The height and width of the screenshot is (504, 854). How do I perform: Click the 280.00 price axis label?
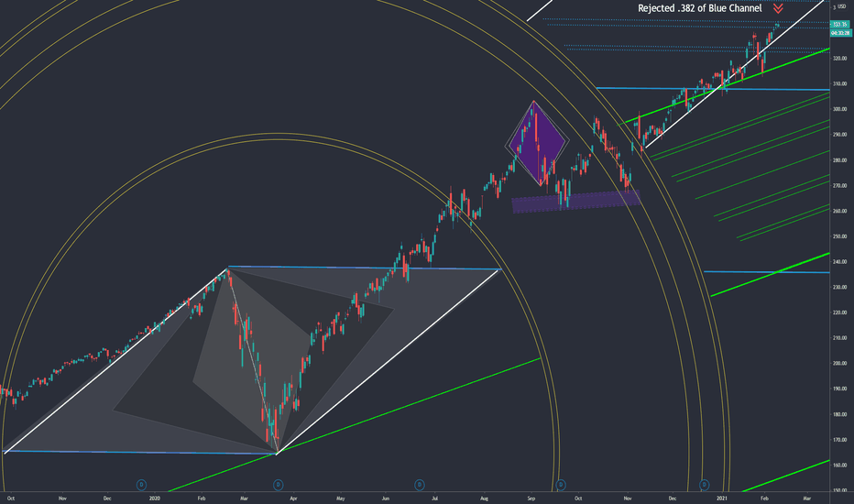[x=839, y=160]
